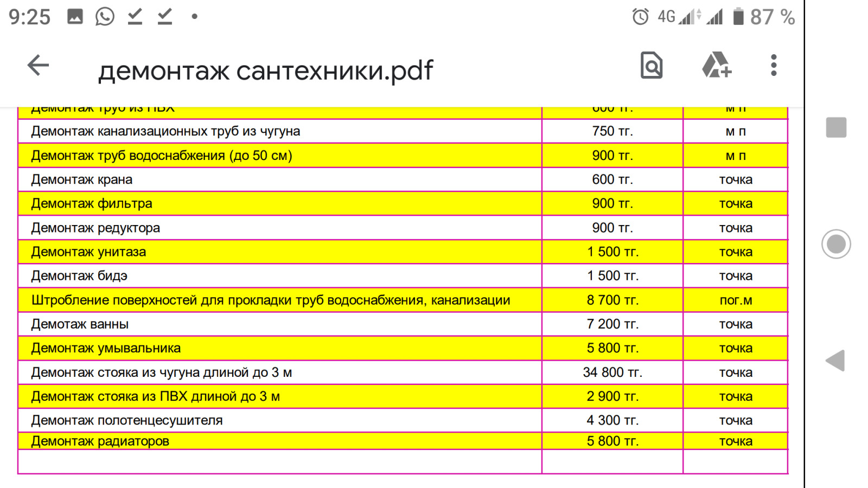Tap the image notification icon in status bar
Viewport: 868px width, 488px height.
[75, 17]
